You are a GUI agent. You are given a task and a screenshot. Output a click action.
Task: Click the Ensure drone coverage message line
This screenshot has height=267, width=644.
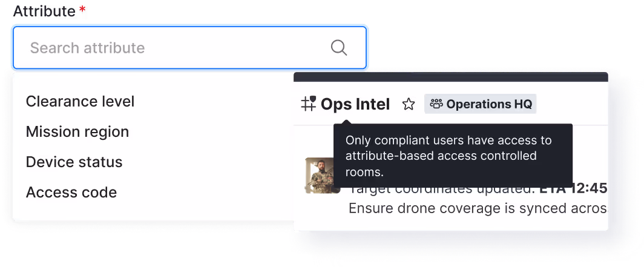click(478, 208)
